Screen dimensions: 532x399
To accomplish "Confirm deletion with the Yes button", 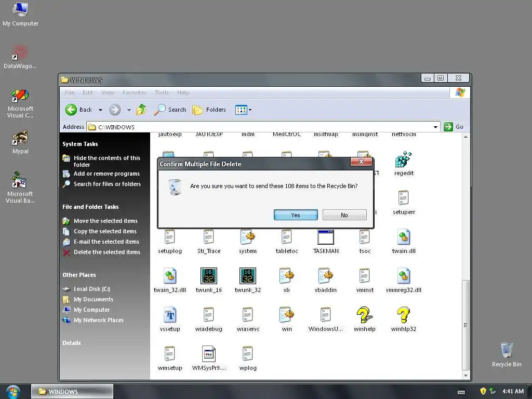I will [296, 215].
